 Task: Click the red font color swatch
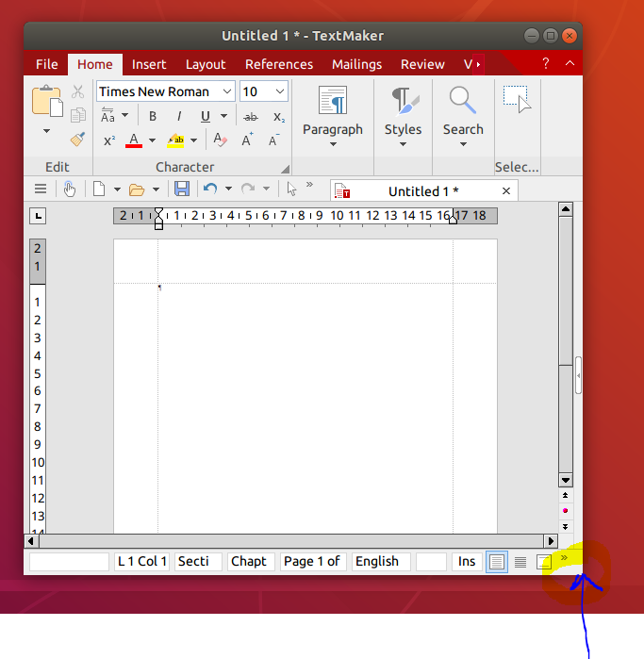134,140
